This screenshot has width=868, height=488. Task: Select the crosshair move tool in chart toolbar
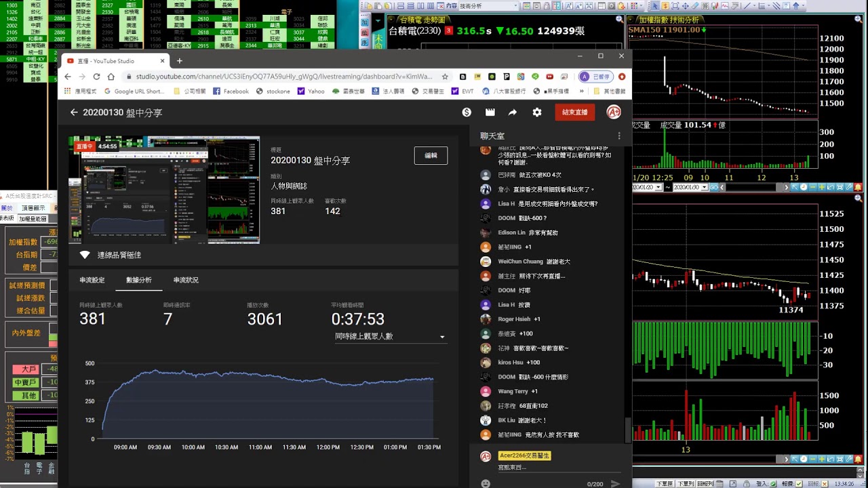coord(685,6)
